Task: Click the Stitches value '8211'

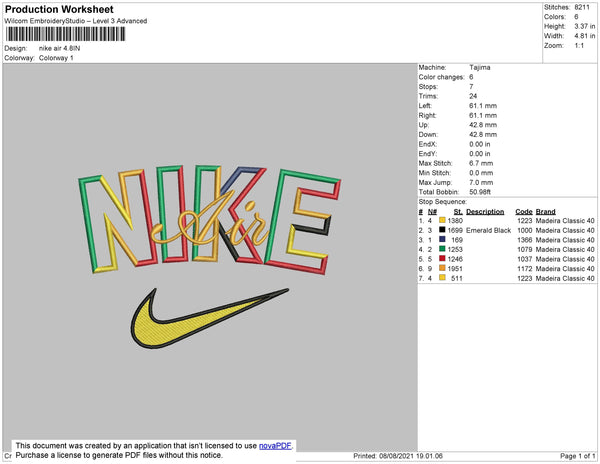Action: tap(582, 7)
